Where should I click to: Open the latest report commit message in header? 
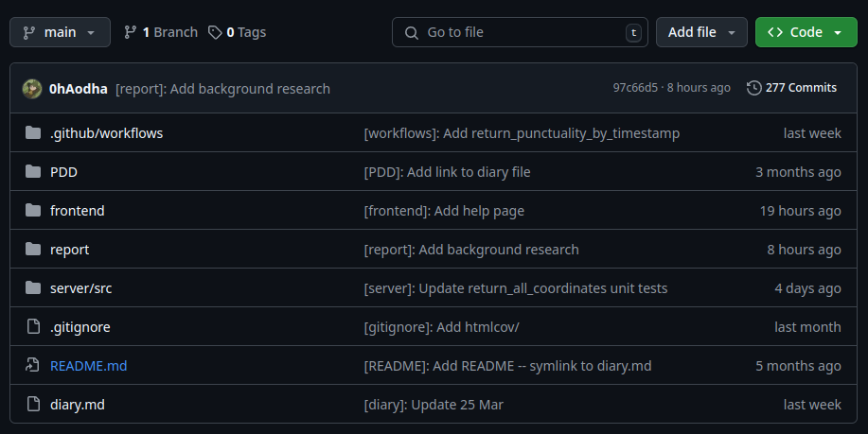tap(222, 89)
